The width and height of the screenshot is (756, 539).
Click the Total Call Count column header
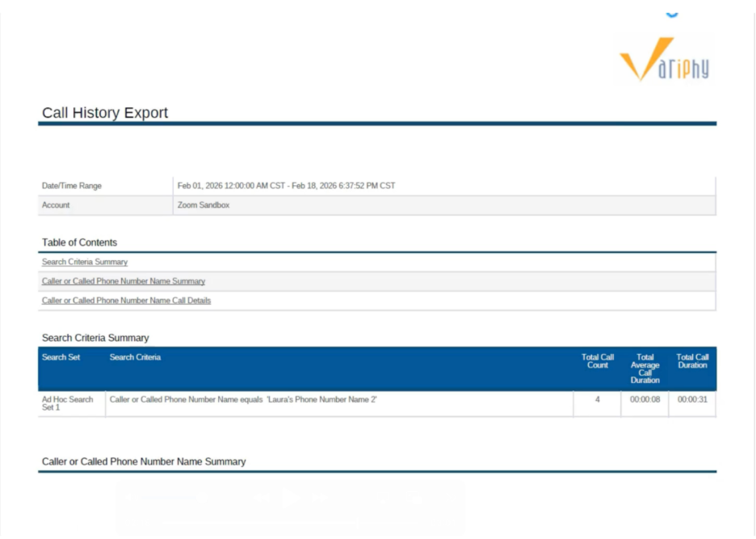[x=598, y=361]
